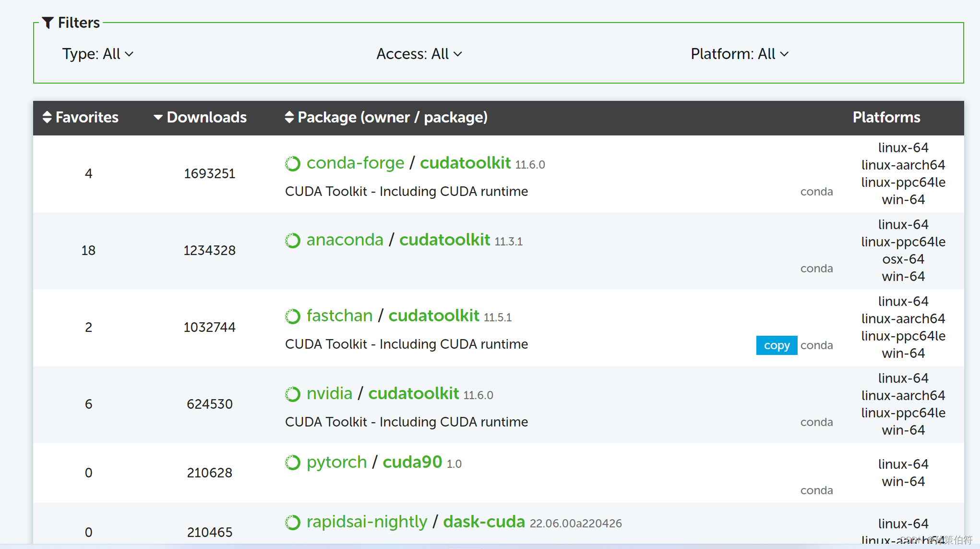Click the sort arrows icon beside Favorites
Screen dimensions: 980x549
[47, 117]
